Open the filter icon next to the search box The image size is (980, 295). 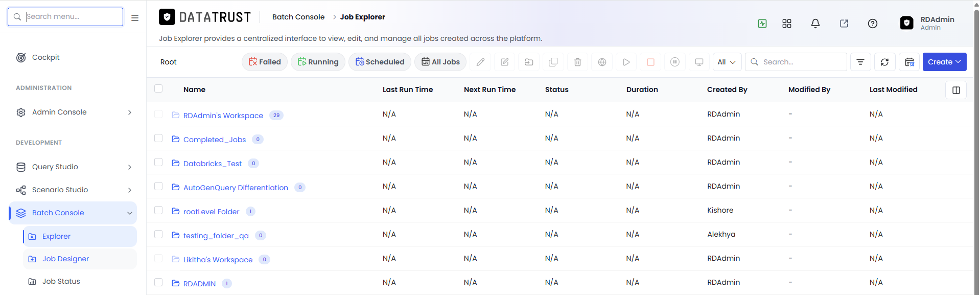point(860,62)
